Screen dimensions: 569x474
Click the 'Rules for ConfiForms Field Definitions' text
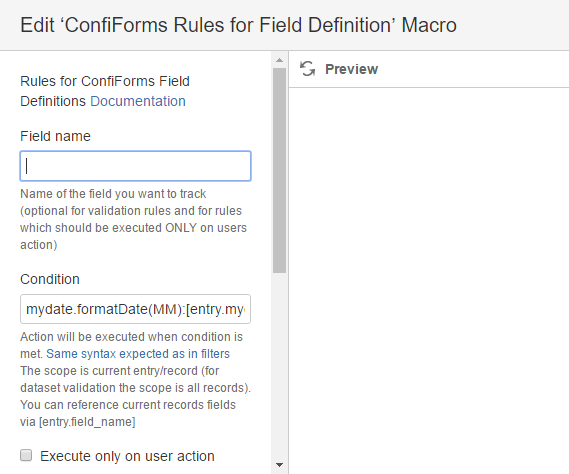pyautogui.click(x=105, y=91)
